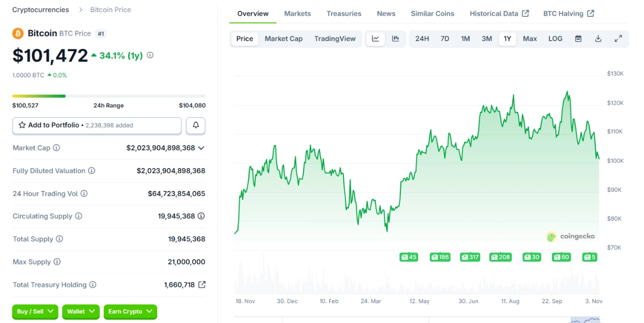This screenshot has height=323, width=644.
Task: Expand the chart to fullscreen
Action: pyautogui.click(x=618, y=38)
